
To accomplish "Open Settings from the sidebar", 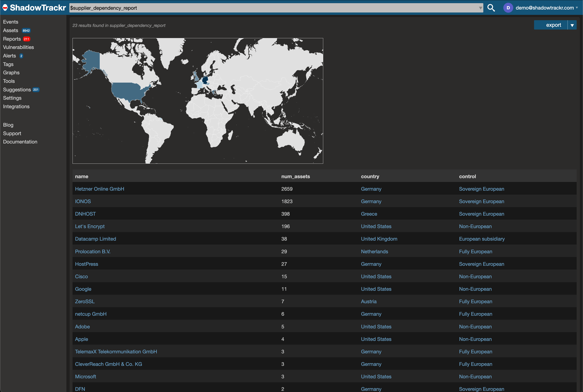I will click(12, 98).
